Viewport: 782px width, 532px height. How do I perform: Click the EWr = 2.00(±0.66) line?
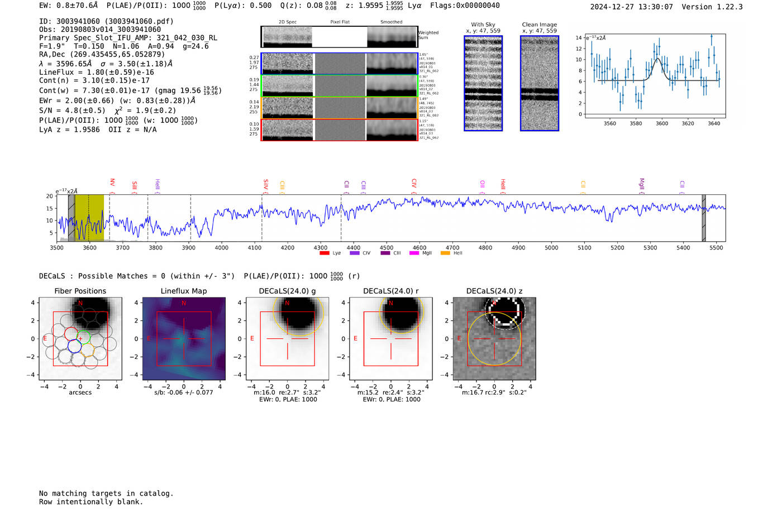click(x=117, y=100)
